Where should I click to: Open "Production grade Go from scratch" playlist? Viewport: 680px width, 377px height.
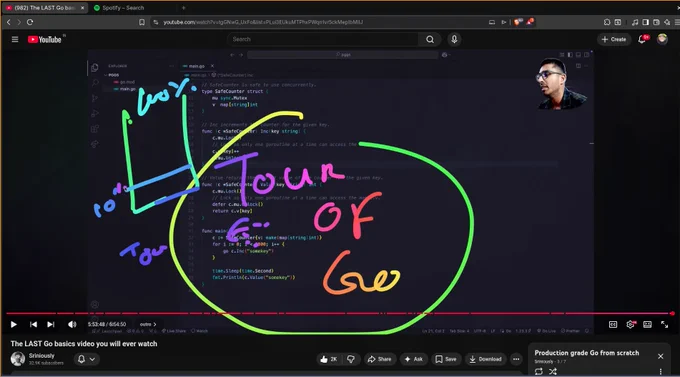(x=586, y=353)
